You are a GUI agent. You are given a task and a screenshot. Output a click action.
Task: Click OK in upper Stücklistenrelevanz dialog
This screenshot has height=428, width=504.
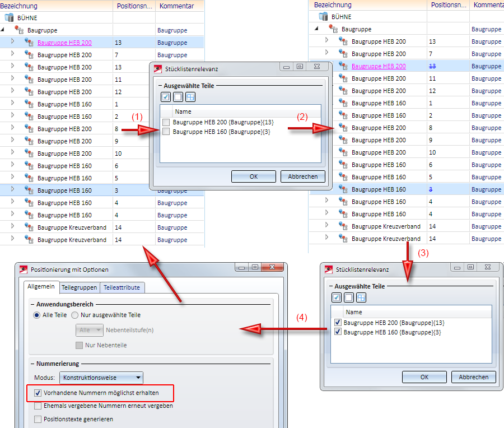(x=254, y=176)
